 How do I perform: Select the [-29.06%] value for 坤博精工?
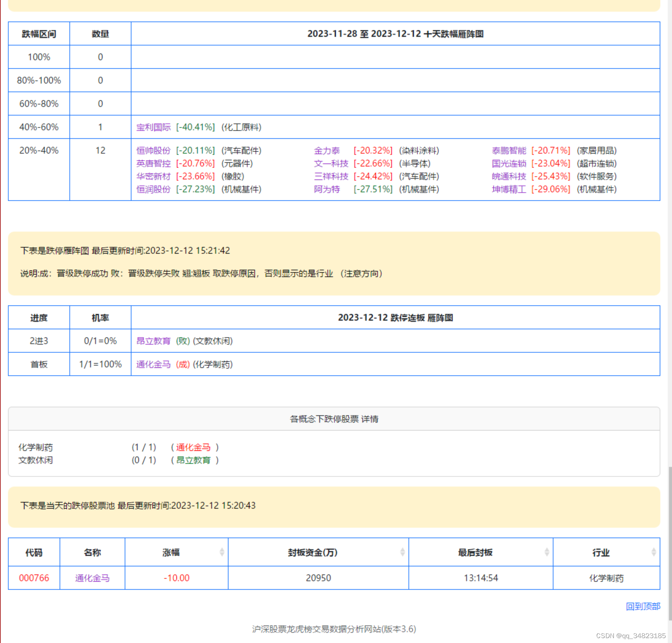click(x=551, y=189)
